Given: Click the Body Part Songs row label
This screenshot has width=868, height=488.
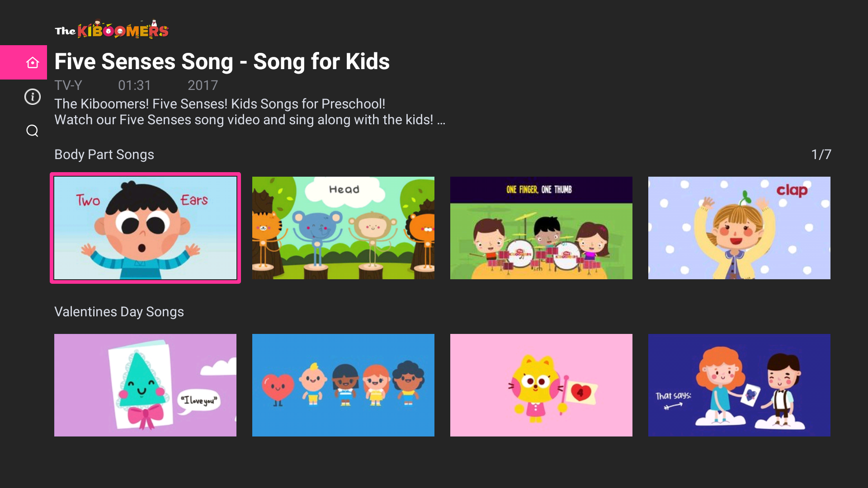Looking at the screenshot, I should [104, 155].
